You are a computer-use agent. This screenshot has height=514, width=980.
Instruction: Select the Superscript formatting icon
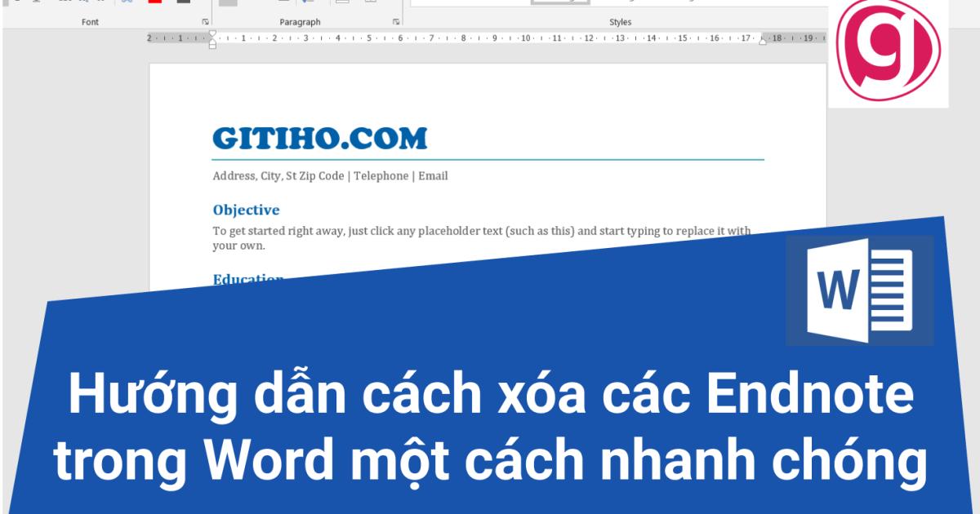tap(101, 3)
